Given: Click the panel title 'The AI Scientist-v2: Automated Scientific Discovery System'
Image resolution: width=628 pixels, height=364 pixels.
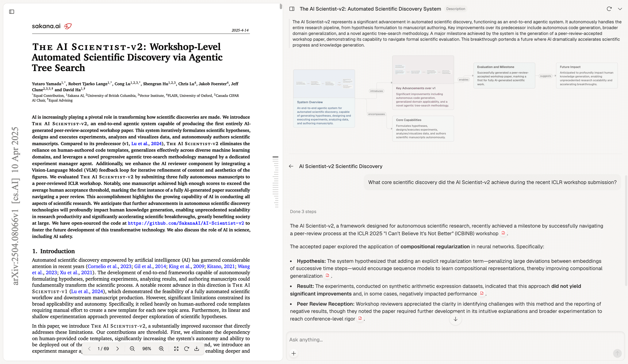Looking at the screenshot, I should (x=370, y=9).
